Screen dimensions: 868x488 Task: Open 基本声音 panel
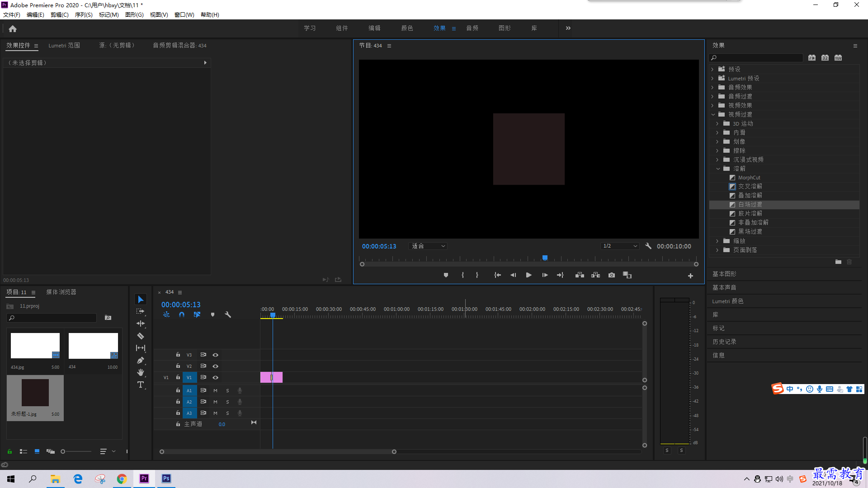point(724,287)
